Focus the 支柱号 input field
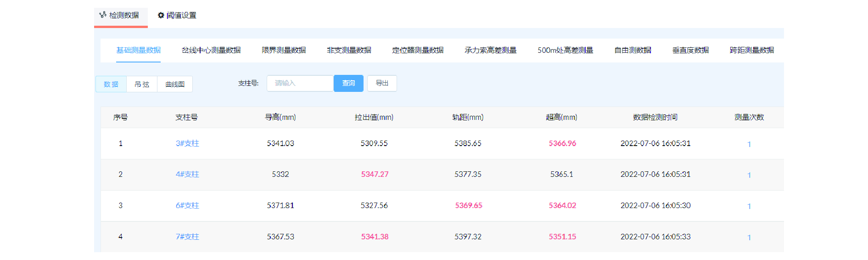 (300, 83)
